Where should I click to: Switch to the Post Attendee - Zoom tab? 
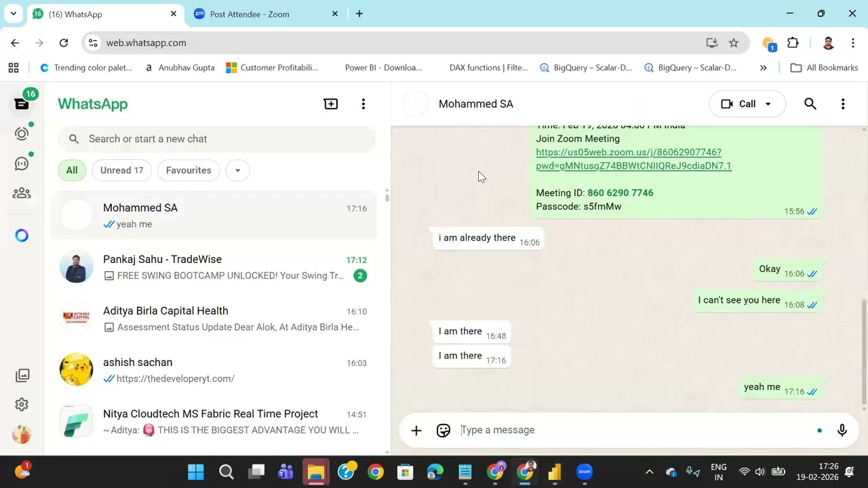point(267,14)
